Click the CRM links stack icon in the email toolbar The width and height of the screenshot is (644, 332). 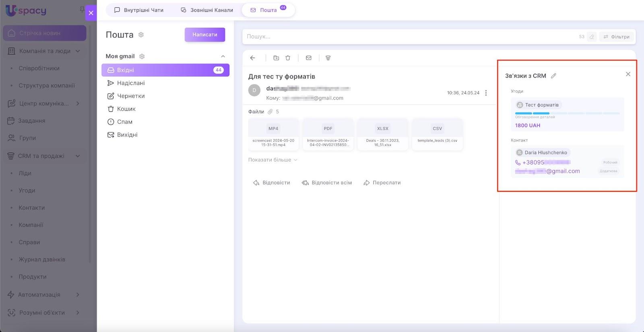(x=328, y=58)
